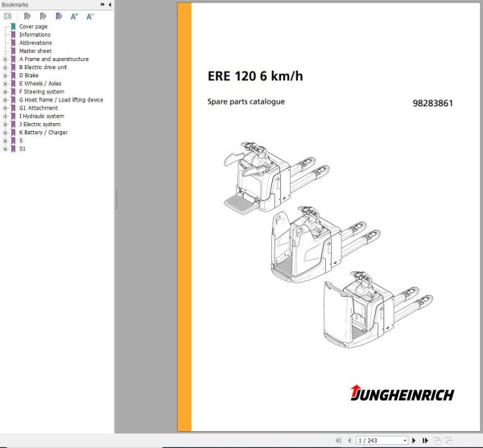Open the Master sheet bookmark
Image resolution: width=483 pixels, height=448 pixels.
35,51
